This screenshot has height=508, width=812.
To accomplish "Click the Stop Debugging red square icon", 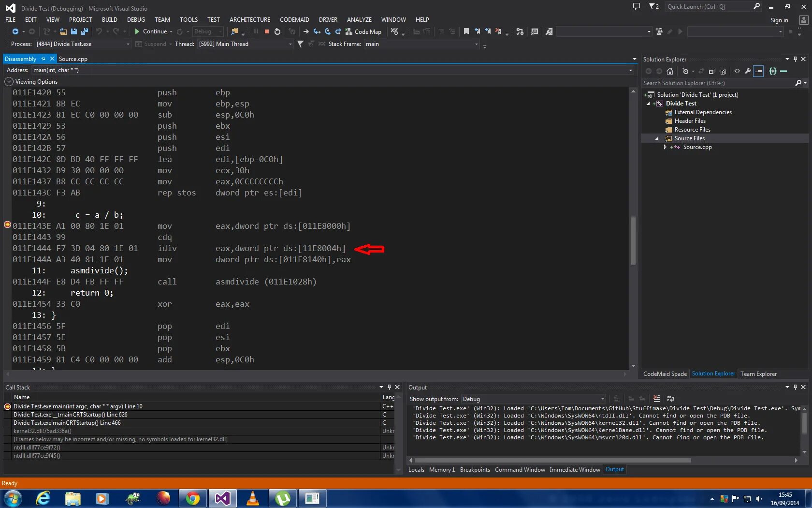I will tap(266, 31).
